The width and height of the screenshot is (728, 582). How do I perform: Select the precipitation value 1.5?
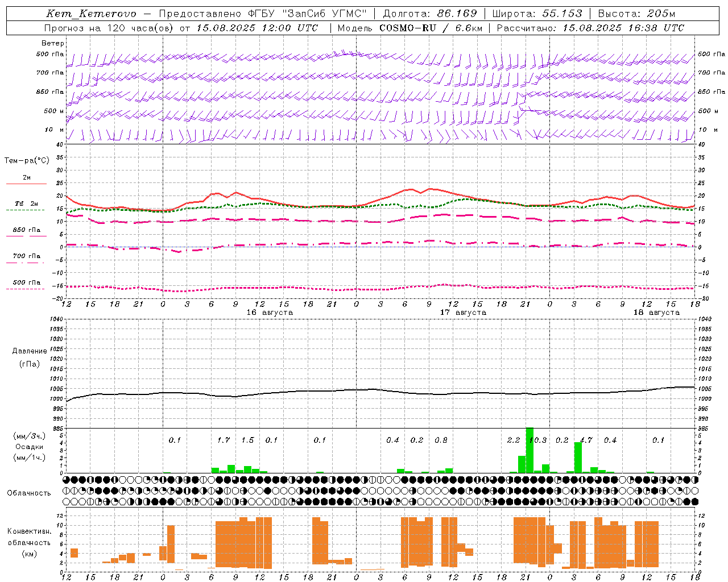pos(247,440)
